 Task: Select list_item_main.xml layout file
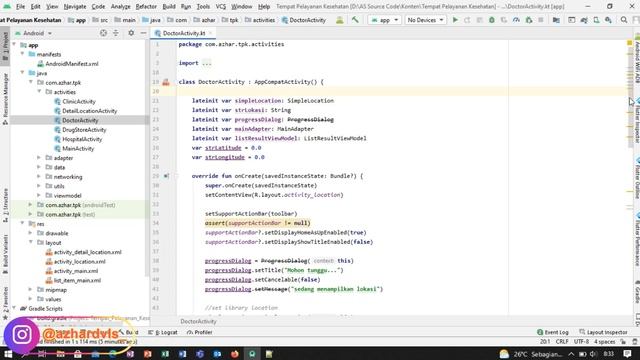point(78,280)
